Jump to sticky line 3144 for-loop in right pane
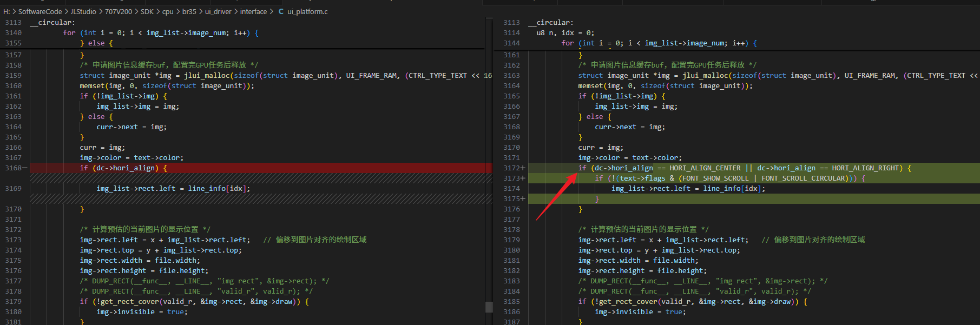Image resolution: width=980 pixels, height=325 pixels. (659, 43)
